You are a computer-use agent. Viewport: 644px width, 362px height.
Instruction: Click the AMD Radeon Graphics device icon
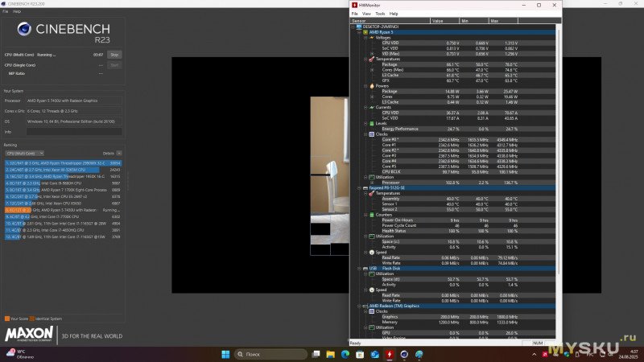[x=365, y=306]
